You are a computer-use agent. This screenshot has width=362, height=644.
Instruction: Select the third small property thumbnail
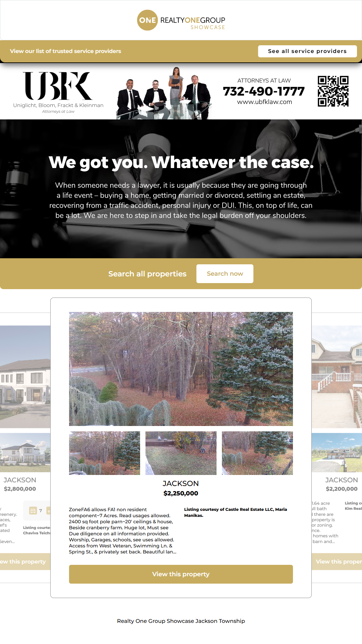257,453
